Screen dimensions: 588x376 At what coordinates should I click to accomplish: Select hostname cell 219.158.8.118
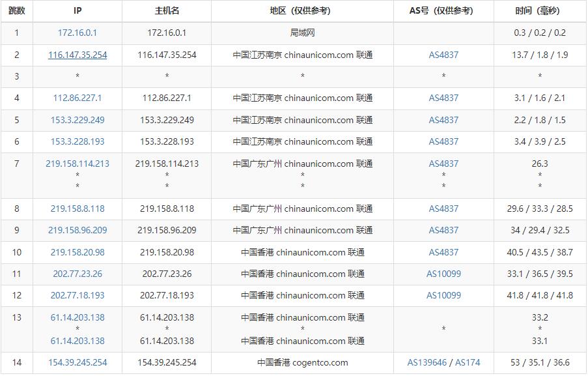(167, 209)
